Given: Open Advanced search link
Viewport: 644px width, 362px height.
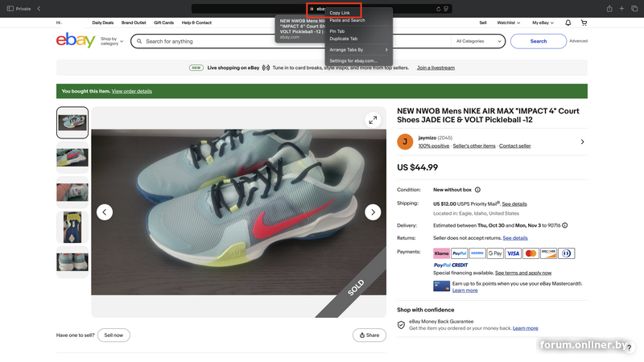Looking at the screenshot, I should 578,41.
